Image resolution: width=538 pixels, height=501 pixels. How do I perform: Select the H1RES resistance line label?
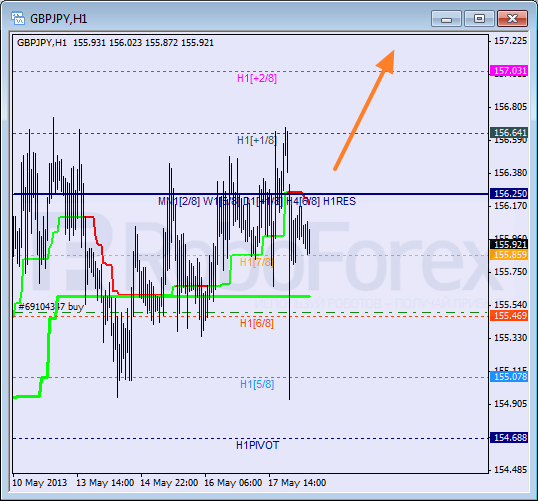tap(339, 201)
